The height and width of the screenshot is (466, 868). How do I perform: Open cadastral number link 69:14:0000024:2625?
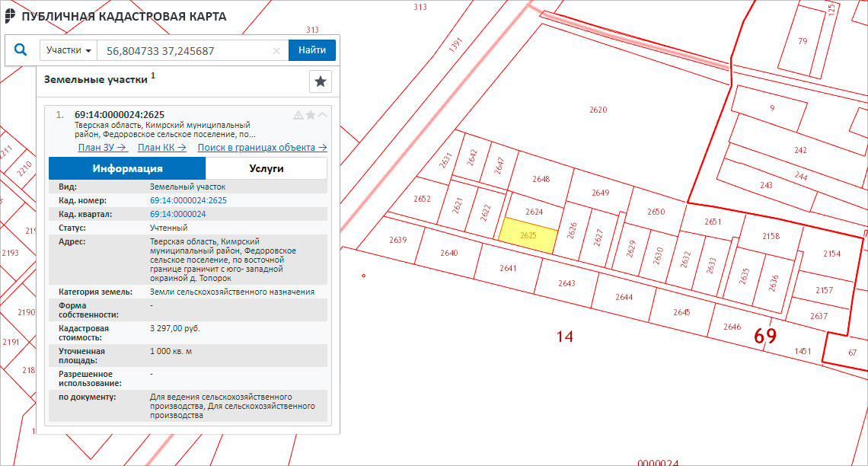[x=188, y=200]
